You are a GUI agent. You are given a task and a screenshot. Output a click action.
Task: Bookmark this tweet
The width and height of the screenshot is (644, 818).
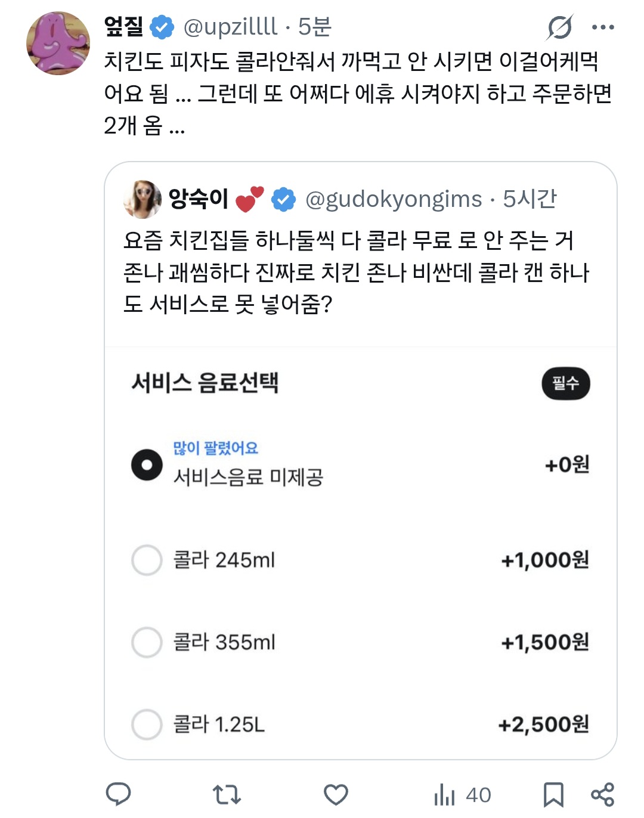pyautogui.click(x=553, y=794)
